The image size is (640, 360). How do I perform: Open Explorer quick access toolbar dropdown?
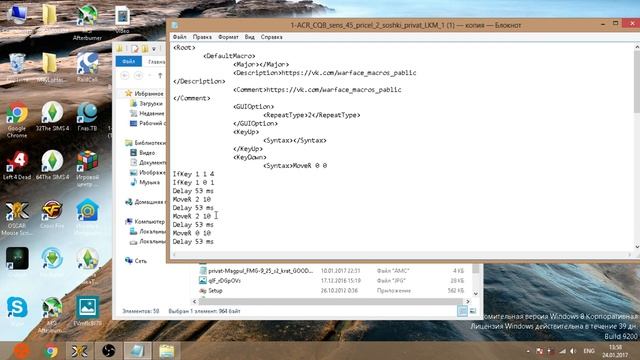pyautogui.click(x=154, y=49)
